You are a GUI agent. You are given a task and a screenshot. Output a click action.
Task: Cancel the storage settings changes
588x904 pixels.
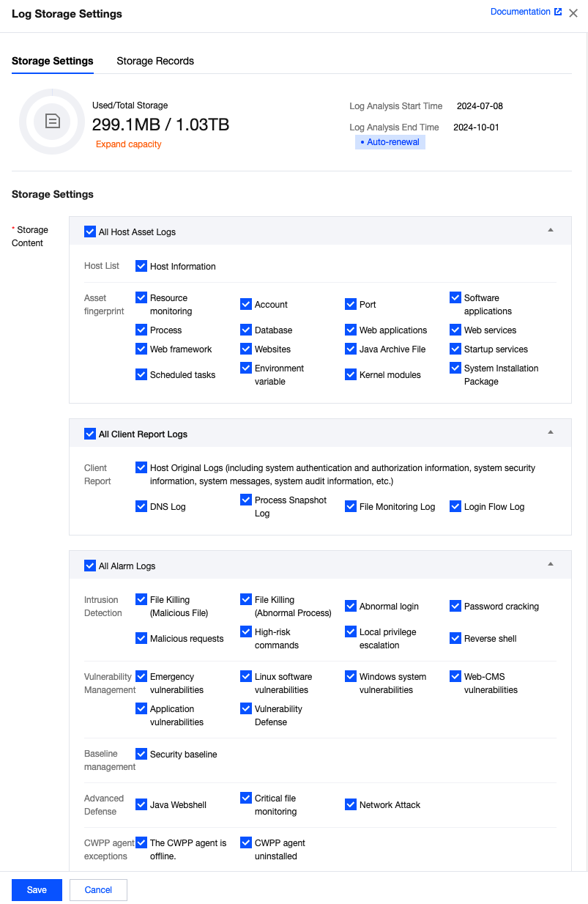point(98,890)
